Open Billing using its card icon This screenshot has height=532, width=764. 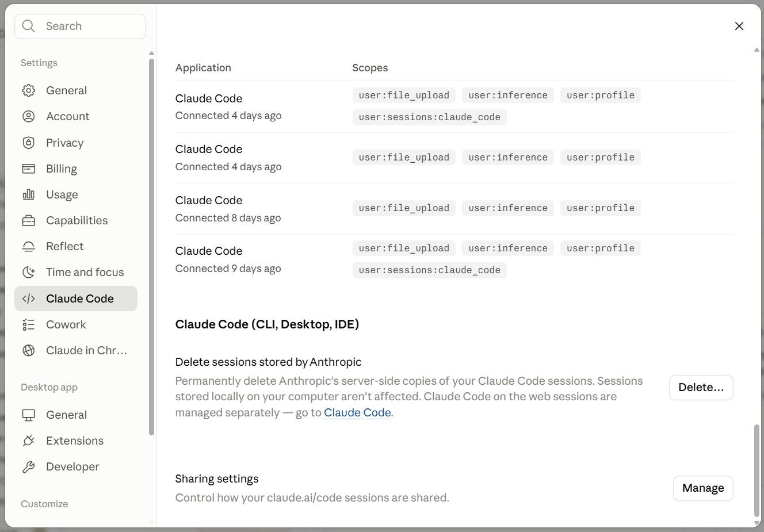point(28,169)
